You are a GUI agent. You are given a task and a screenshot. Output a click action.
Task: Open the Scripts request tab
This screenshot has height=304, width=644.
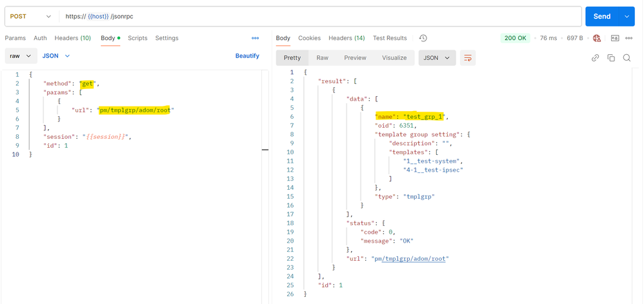tap(137, 38)
